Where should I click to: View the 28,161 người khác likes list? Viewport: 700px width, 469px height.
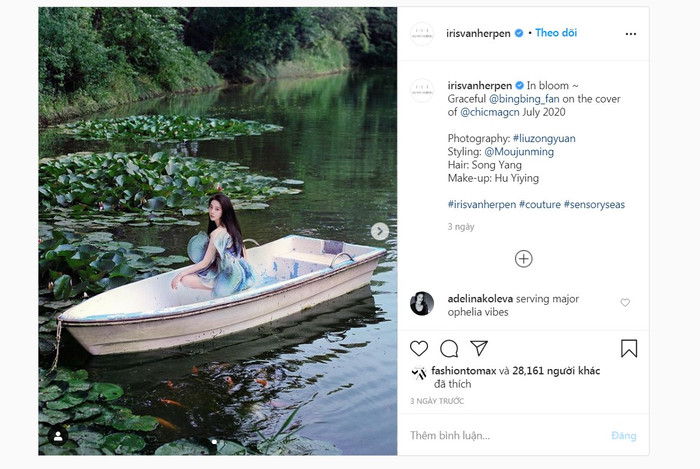pos(556,371)
